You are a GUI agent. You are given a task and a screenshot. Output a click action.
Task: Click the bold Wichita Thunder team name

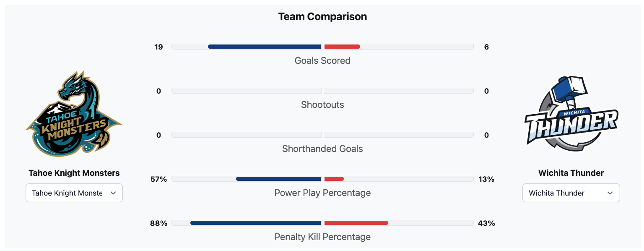(x=571, y=173)
